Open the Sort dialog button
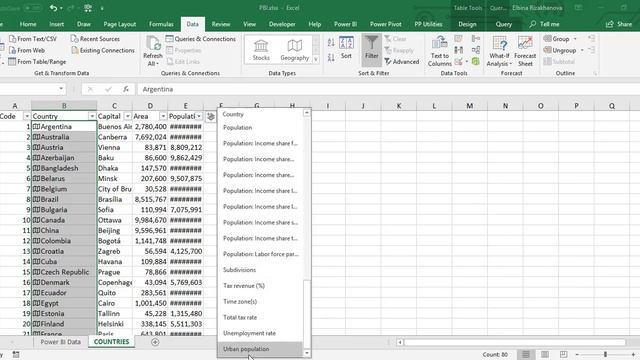Viewport: 640px width, 360px height. click(x=346, y=48)
